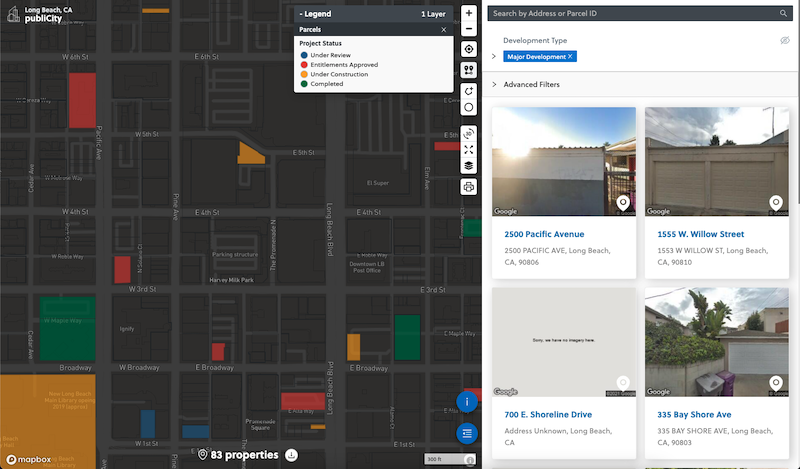Viewport: 800px width, 469px height.
Task: Expand the Advanced Filters section
Action: pos(493,84)
